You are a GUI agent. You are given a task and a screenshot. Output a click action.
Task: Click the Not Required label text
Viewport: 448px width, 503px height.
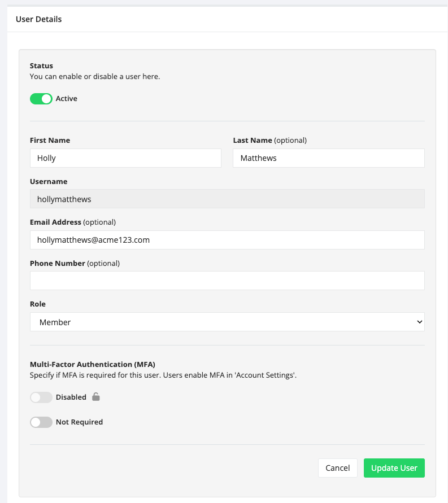coord(79,422)
